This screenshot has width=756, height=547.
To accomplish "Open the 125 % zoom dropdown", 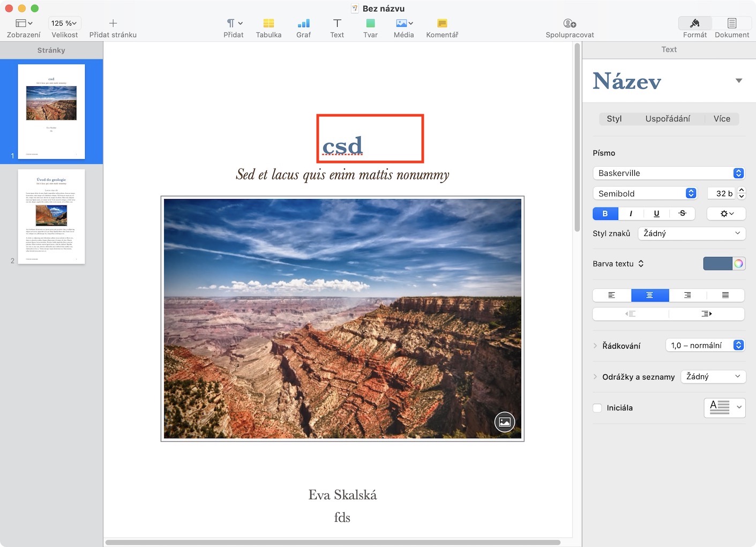I will [64, 23].
